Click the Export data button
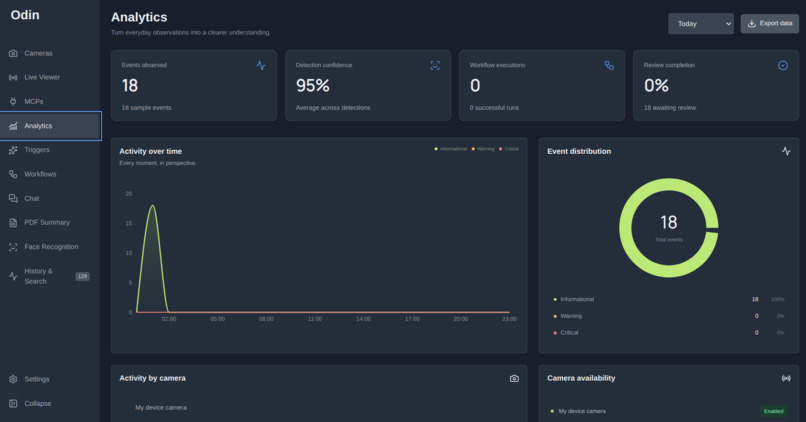The image size is (806, 422). [x=770, y=24]
